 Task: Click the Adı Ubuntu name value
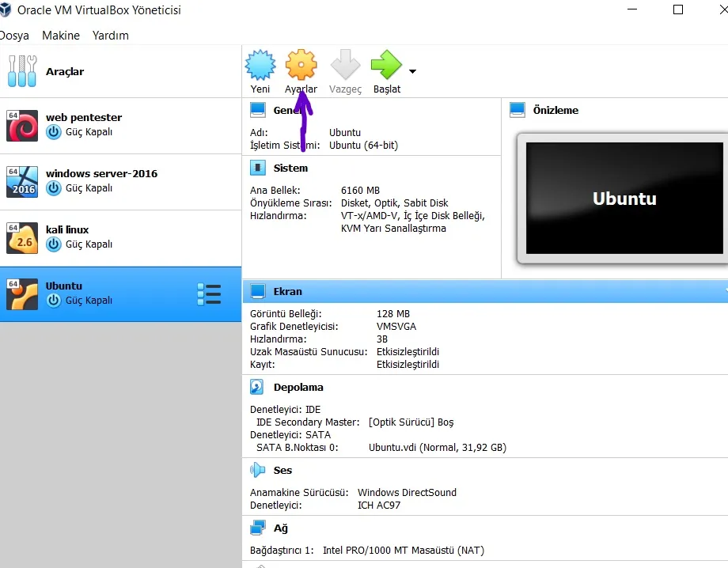click(x=345, y=132)
